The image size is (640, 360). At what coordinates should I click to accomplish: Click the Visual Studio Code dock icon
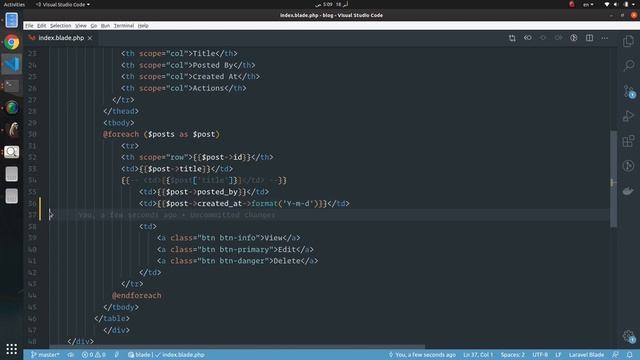[x=11, y=64]
